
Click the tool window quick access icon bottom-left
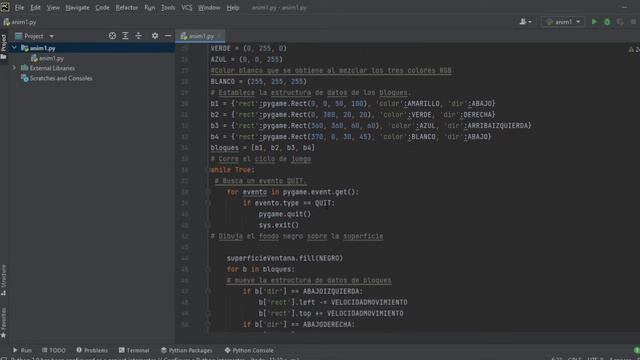pos(4,358)
